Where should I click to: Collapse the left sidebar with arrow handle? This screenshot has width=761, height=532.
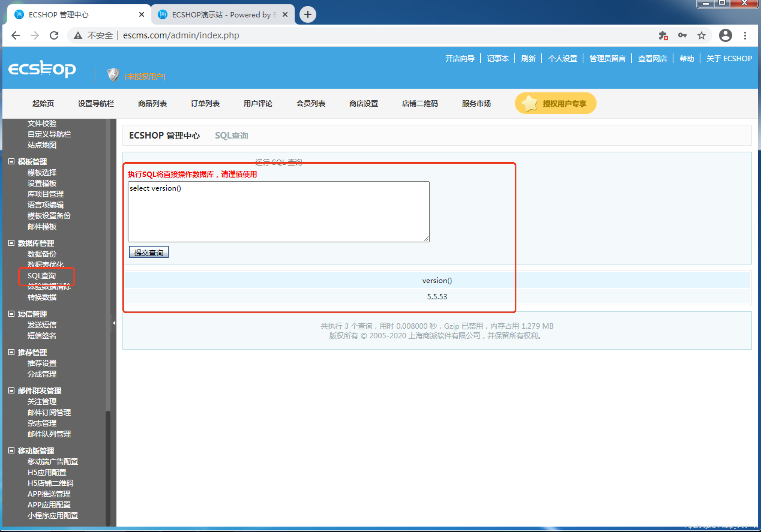pyautogui.click(x=114, y=323)
